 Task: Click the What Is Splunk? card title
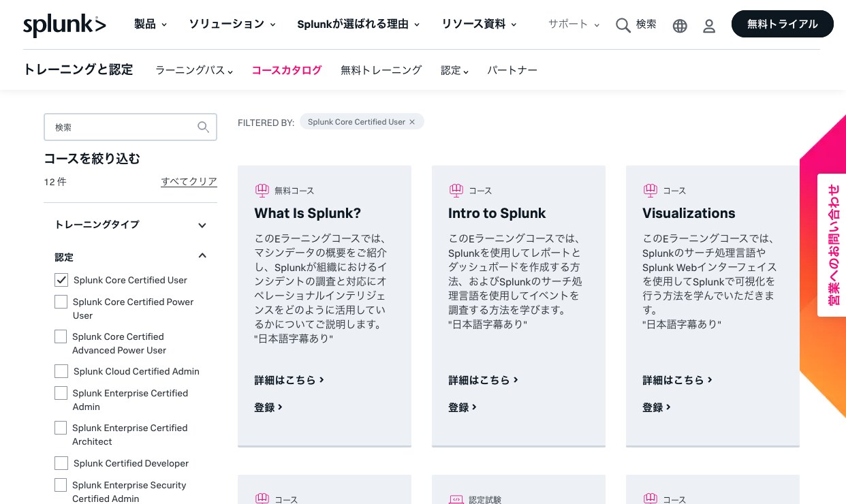click(x=308, y=213)
